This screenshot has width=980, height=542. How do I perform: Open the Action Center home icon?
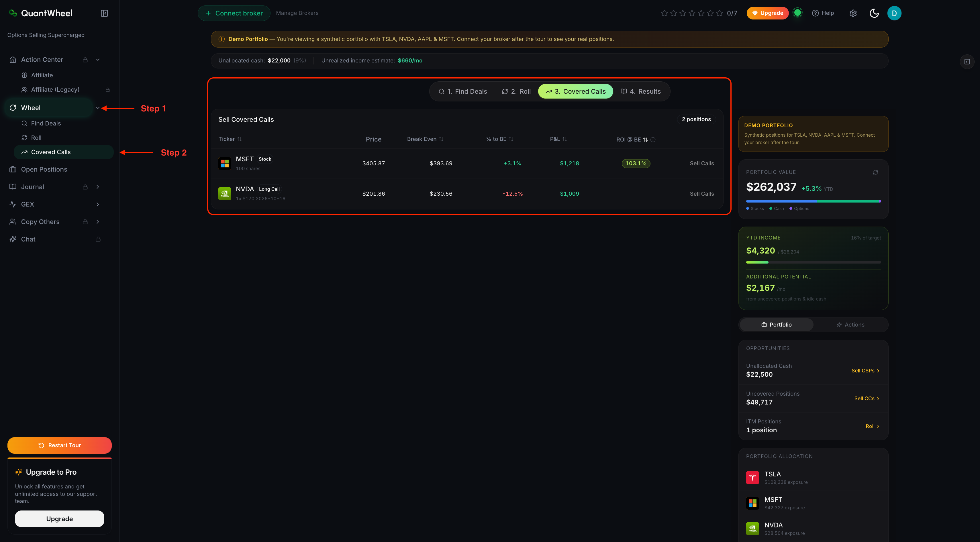tap(13, 60)
